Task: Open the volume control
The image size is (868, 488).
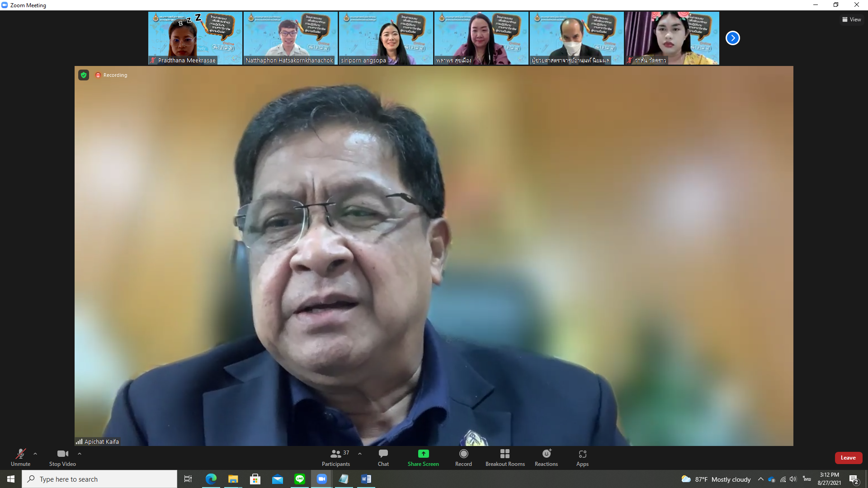Action: (793, 479)
